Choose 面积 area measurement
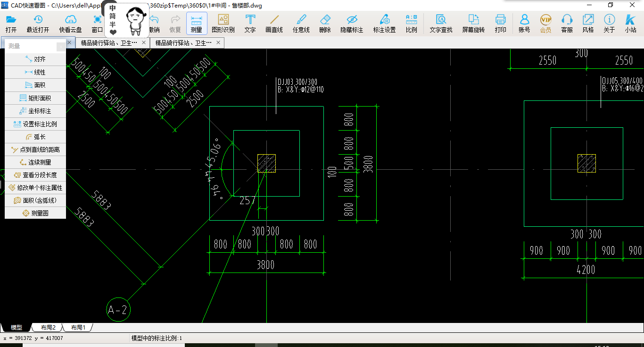This screenshot has width=644, height=347. pos(35,85)
